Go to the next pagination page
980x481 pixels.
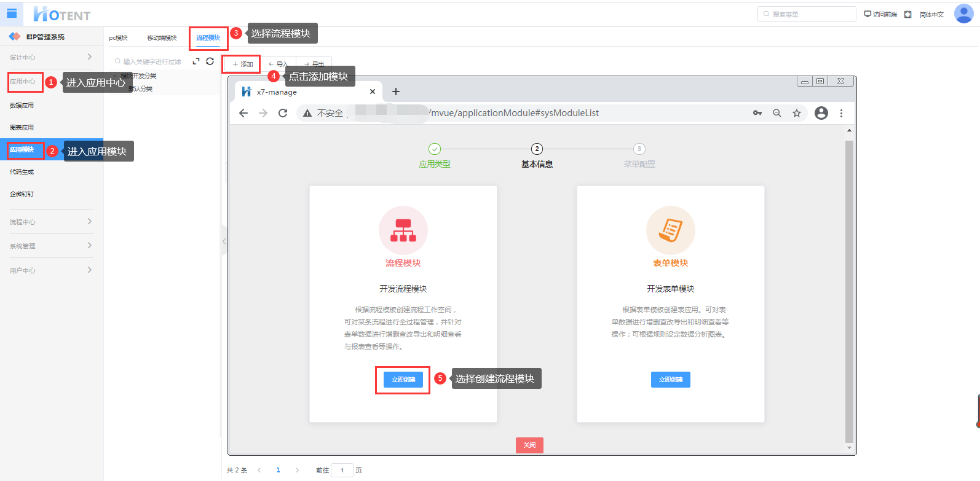click(x=298, y=471)
